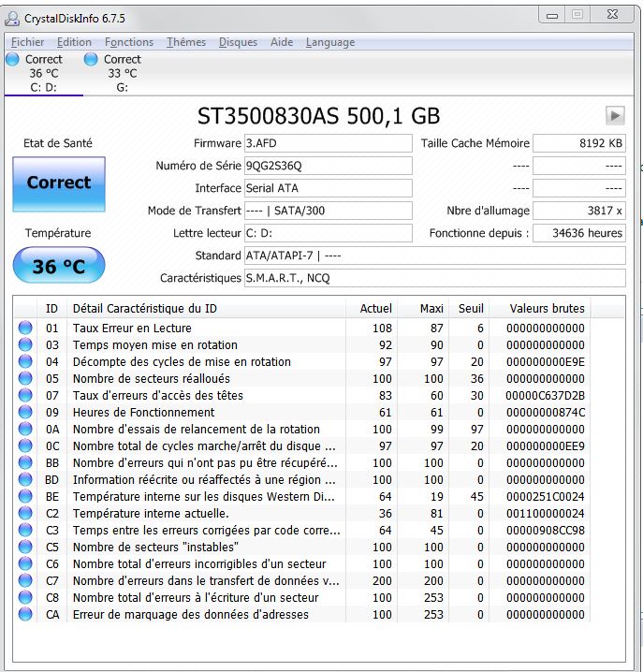Open the Language menu

[330, 42]
